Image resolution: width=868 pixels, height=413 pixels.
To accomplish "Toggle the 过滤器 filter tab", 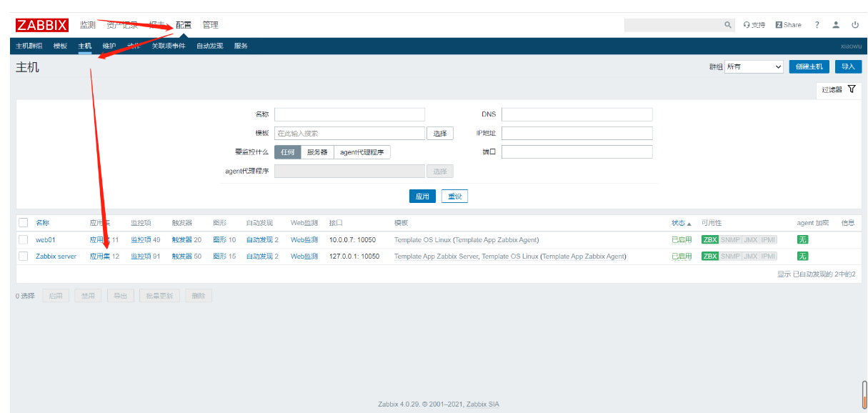I will (839, 90).
